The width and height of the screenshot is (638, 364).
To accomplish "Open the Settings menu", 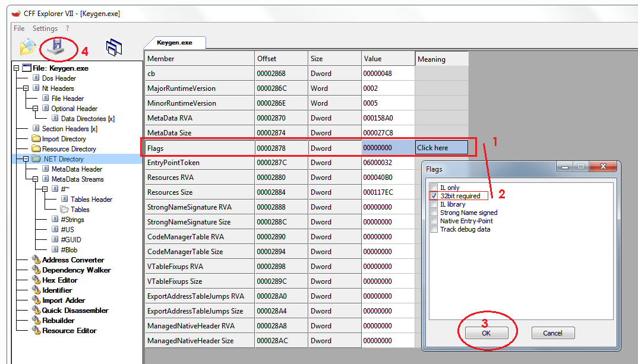I will pyautogui.click(x=45, y=29).
